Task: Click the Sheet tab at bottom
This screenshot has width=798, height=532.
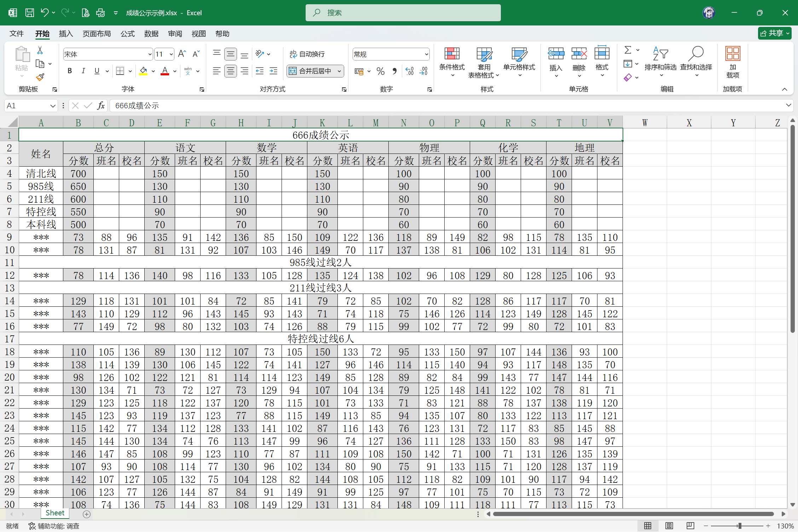Action: click(x=55, y=513)
